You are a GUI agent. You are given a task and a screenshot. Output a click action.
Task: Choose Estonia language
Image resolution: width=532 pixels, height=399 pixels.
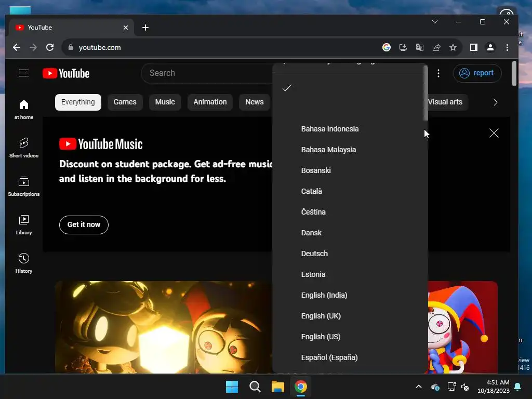point(348,274)
